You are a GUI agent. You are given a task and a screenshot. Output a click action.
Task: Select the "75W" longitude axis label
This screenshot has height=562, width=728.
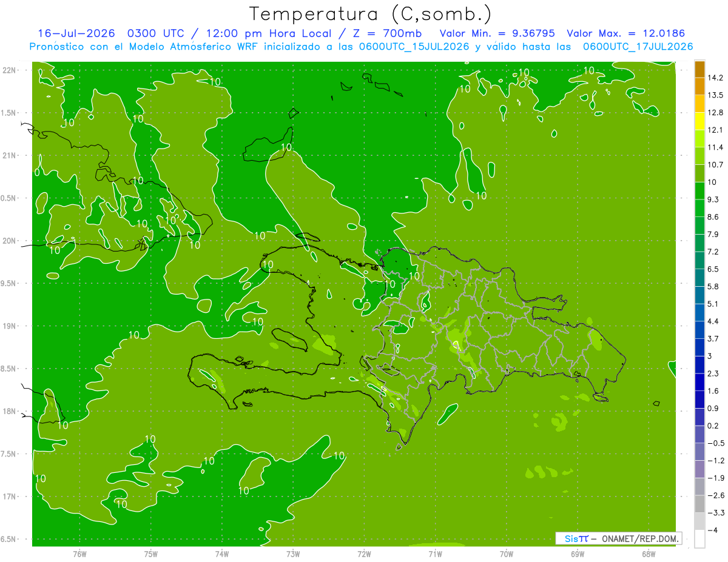(x=151, y=554)
